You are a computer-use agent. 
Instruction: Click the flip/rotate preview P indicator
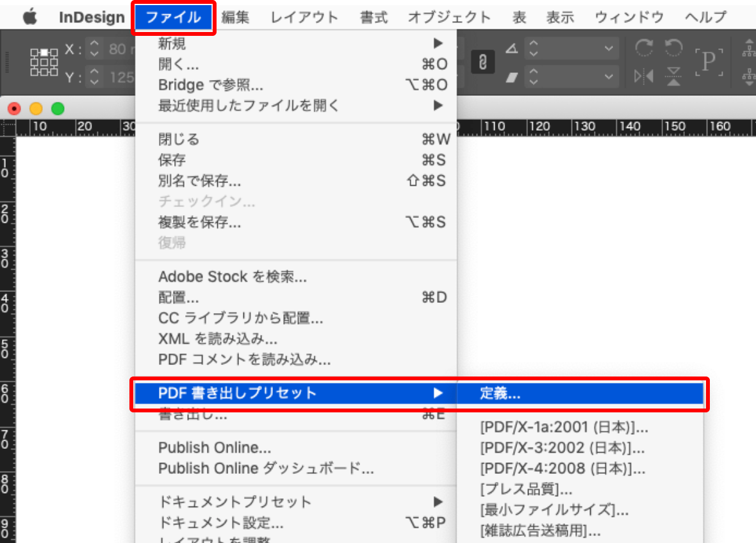click(x=709, y=62)
